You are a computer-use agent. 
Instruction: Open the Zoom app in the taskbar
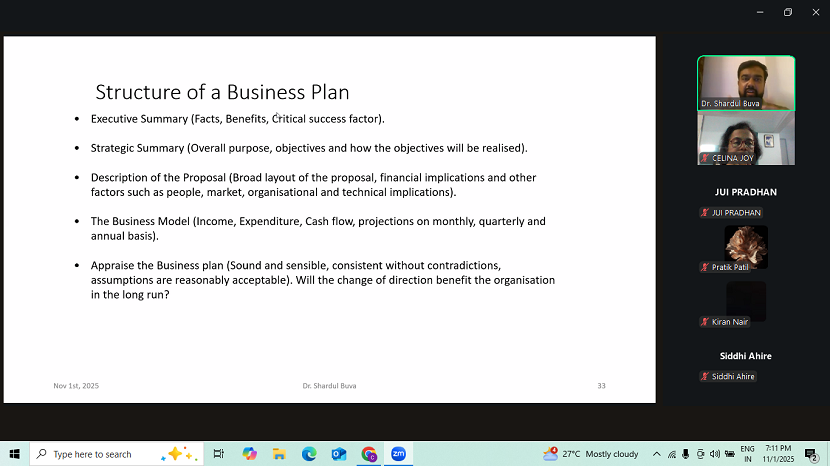pyautogui.click(x=398, y=454)
